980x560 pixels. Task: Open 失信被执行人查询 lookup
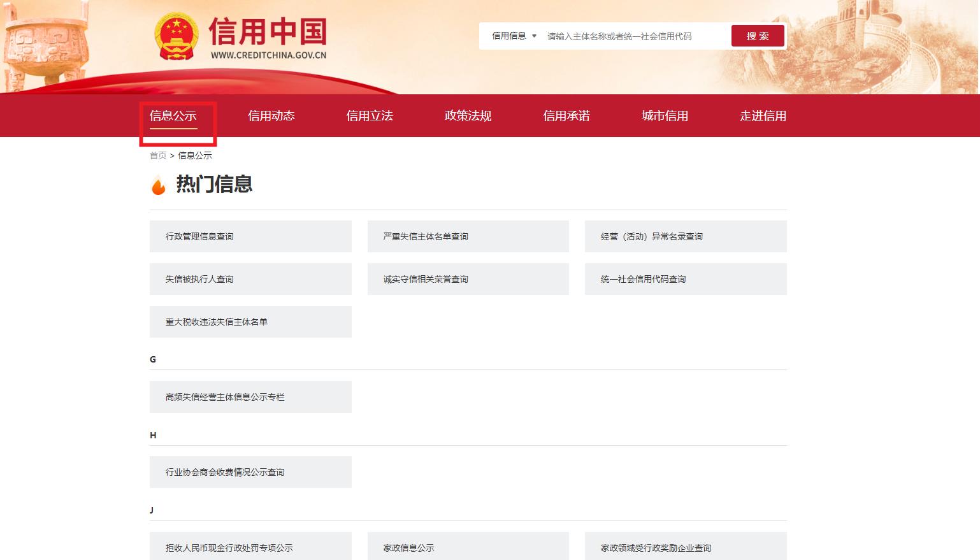250,278
